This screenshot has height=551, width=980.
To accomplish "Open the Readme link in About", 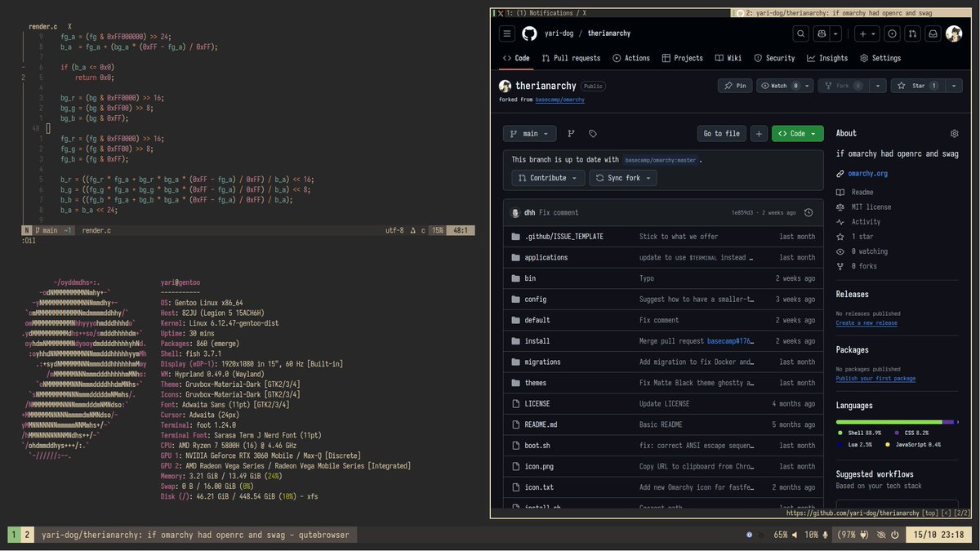I will pyautogui.click(x=862, y=192).
